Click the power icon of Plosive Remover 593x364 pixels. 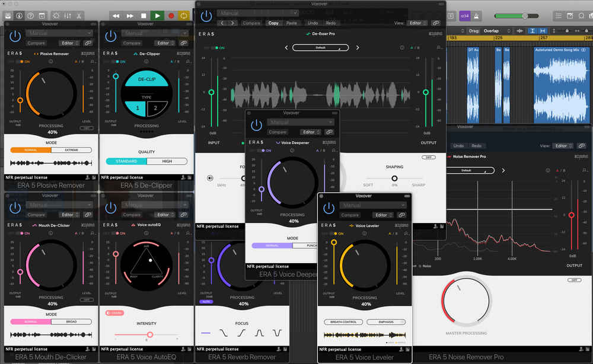(x=15, y=37)
